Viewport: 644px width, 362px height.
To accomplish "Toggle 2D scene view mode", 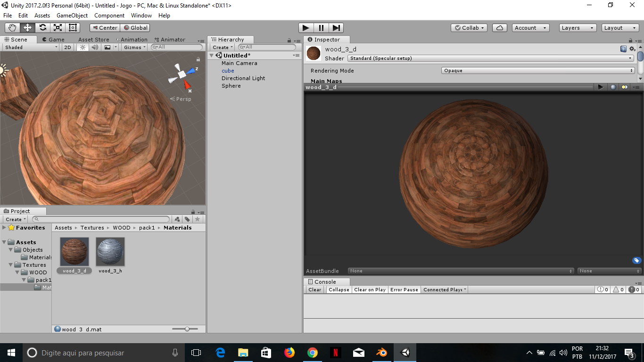I will tap(68, 47).
